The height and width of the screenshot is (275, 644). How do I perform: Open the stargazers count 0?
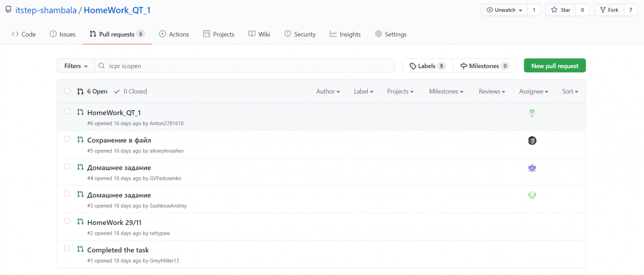(x=582, y=10)
